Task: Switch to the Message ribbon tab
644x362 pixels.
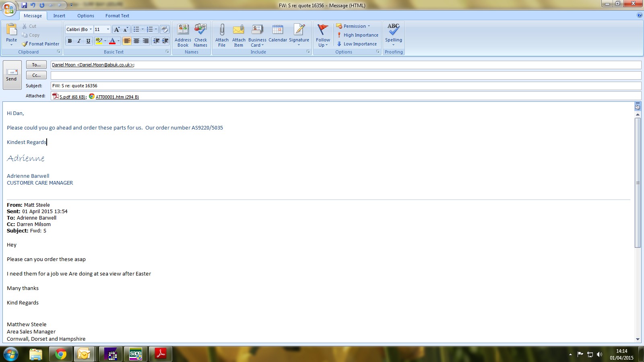Action: [33, 16]
